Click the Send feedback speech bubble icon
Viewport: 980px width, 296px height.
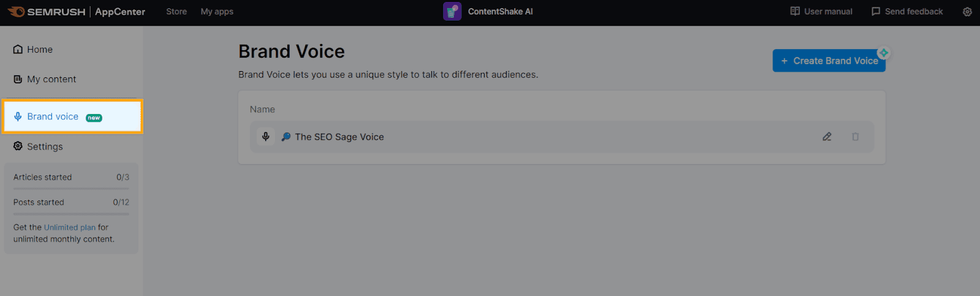(x=876, y=12)
